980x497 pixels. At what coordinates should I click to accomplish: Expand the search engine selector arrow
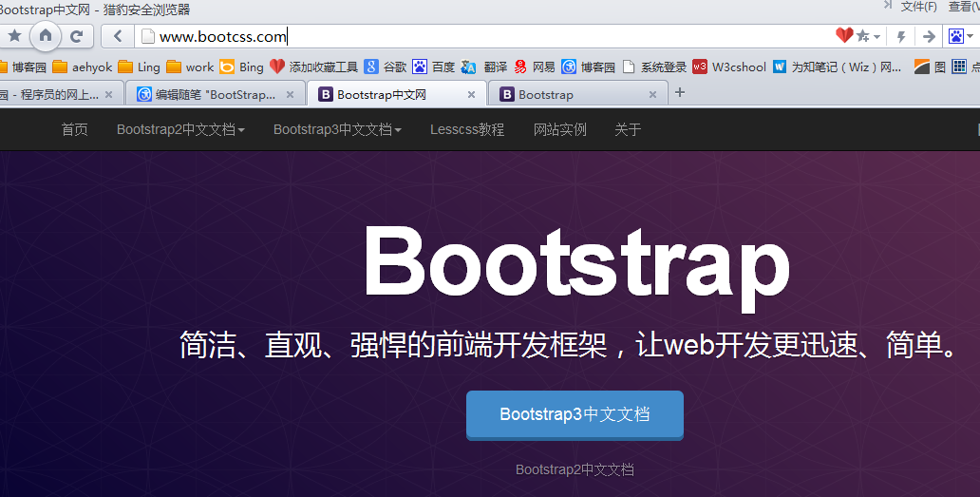pos(970,37)
